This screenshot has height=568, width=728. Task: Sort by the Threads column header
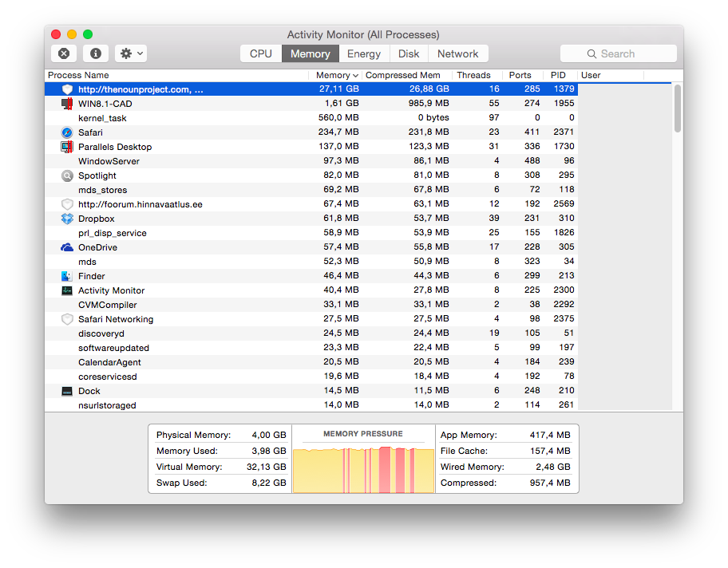point(474,75)
